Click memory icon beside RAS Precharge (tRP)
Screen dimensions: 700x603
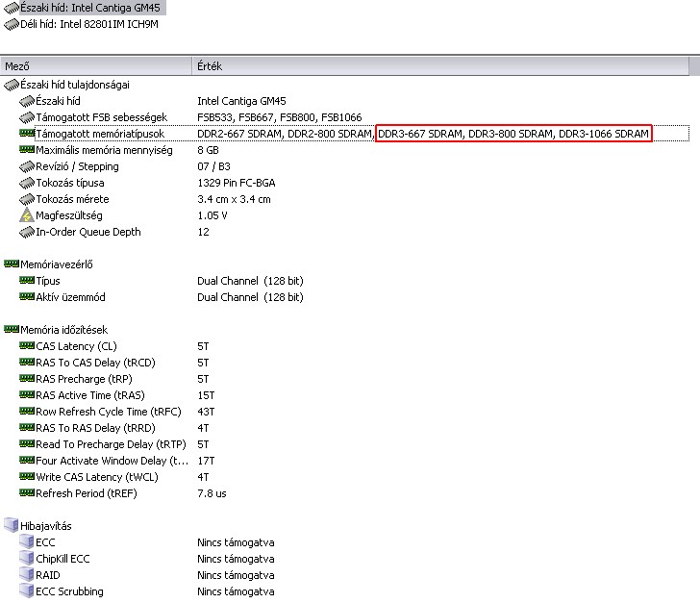coord(27,378)
